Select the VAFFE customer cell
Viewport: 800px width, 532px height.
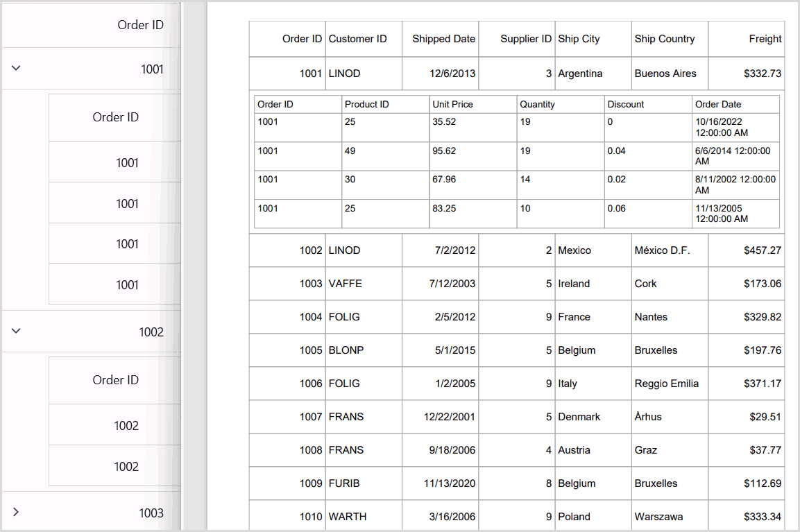pyautogui.click(x=346, y=284)
